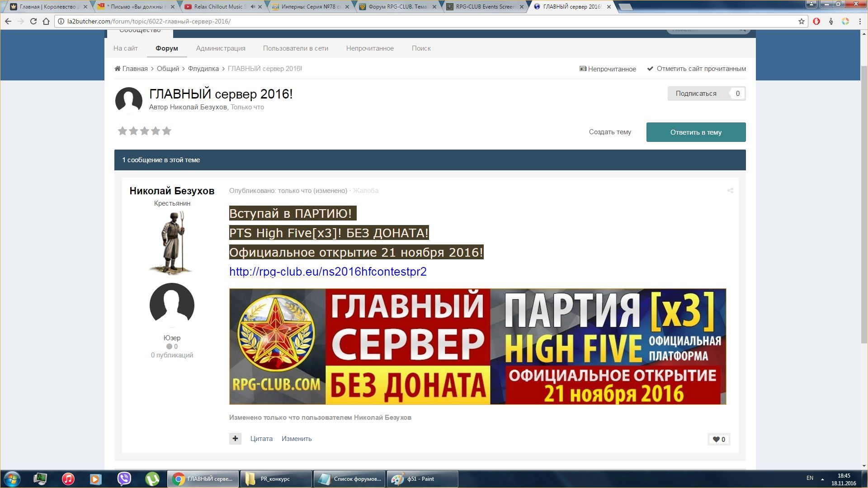Image resolution: width=868 pixels, height=488 pixels.
Task: Click the share icon on the post
Action: click(730, 191)
